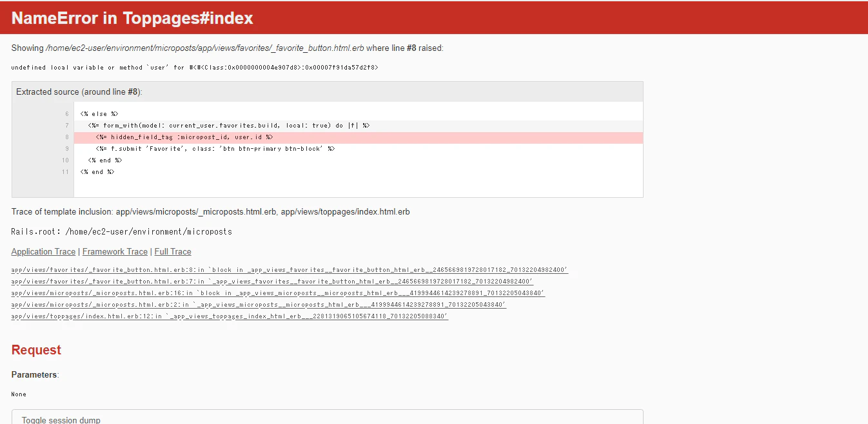Click the NameError in Toppages#index heading
The width and height of the screenshot is (868, 424).
[x=132, y=18]
